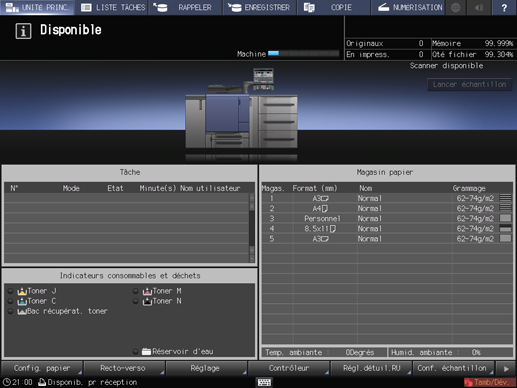Viewport: 517px width, 388px height.
Task: Open Config. papier settings
Action: click(x=42, y=368)
